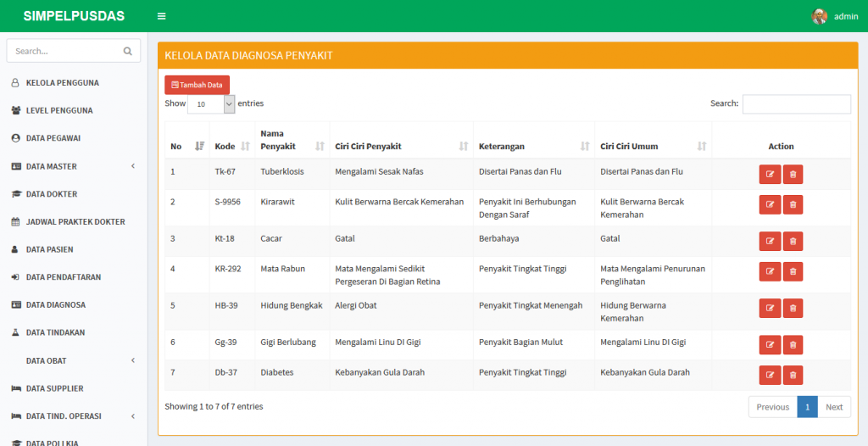Go to Next page

[x=834, y=407]
